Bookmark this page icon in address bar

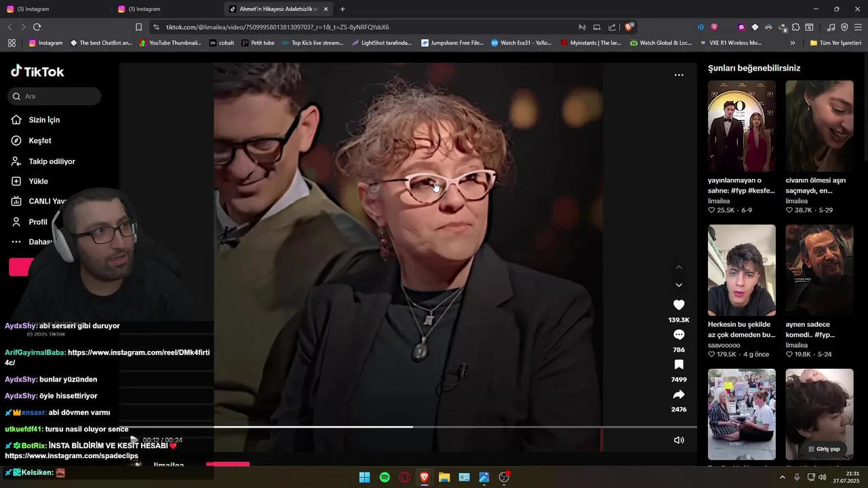tap(138, 27)
